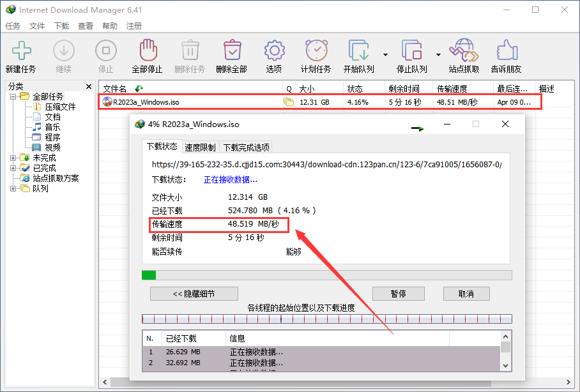Start the download queue via 开始队列 icon
Screen dimensions: 580x392
(x=358, y=55)
